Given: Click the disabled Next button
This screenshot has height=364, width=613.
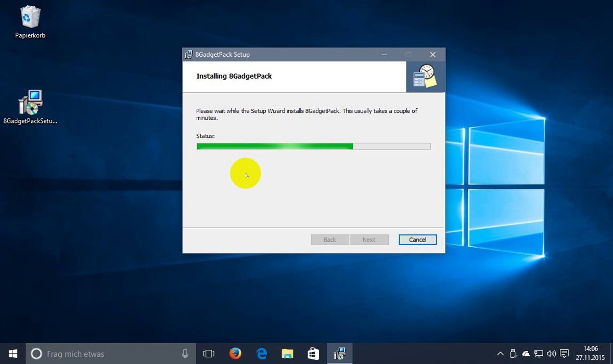Looking at the screenshot, I should (369, 239).
